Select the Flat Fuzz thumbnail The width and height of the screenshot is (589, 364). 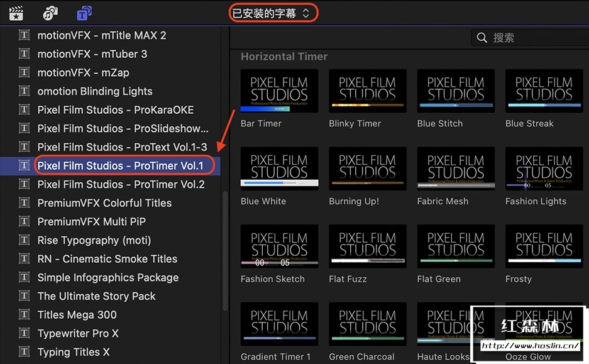(368, 246)
